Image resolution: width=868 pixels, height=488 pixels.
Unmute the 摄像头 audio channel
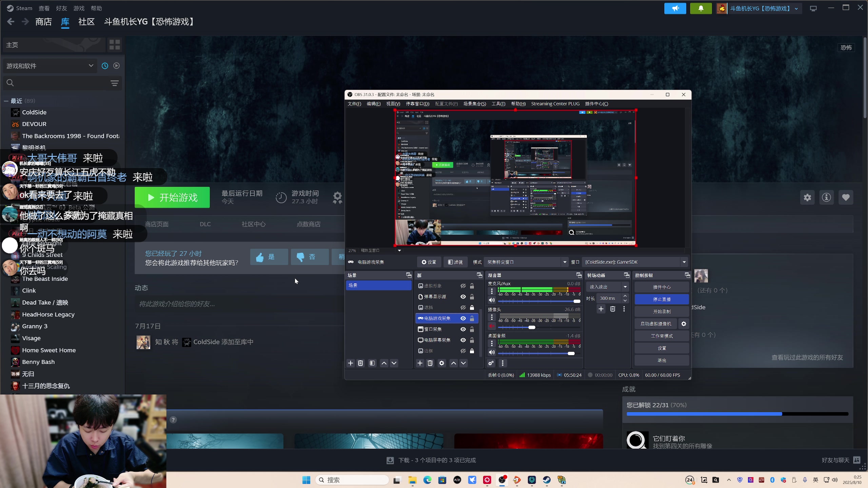point(492,326)
